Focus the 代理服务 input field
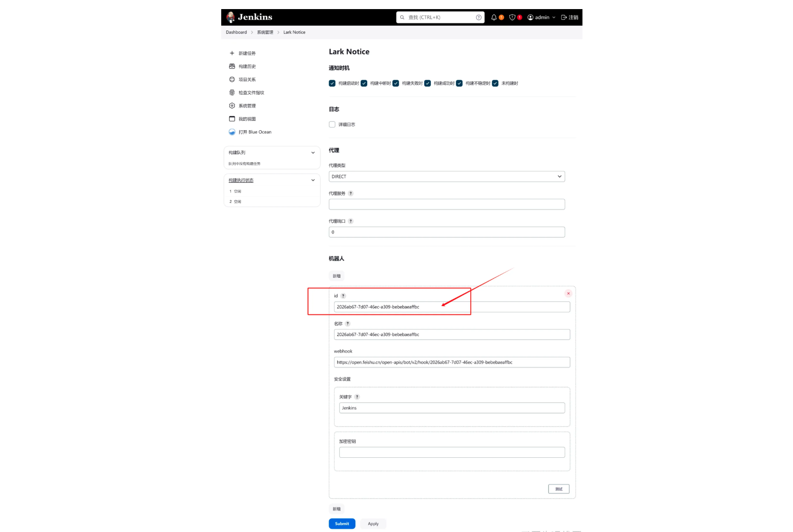 click(x=447, y=204)
